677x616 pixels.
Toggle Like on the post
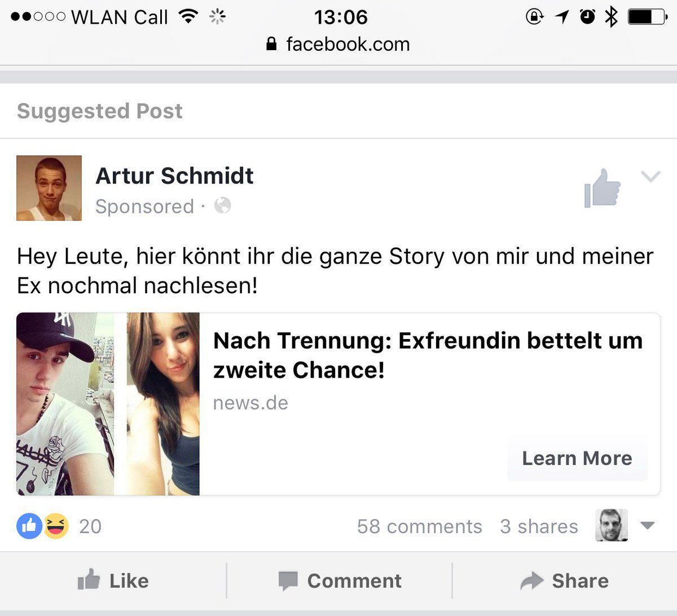(113, 580)
